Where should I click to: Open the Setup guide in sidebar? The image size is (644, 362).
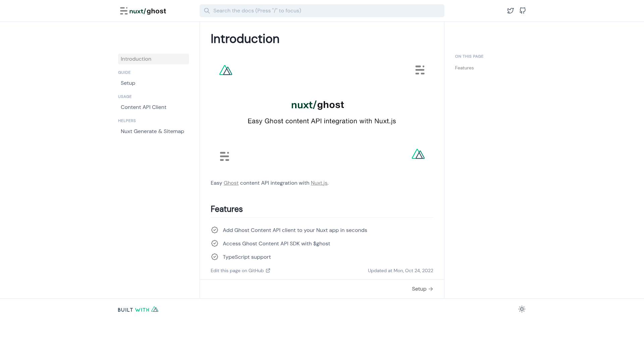point(128,83)
